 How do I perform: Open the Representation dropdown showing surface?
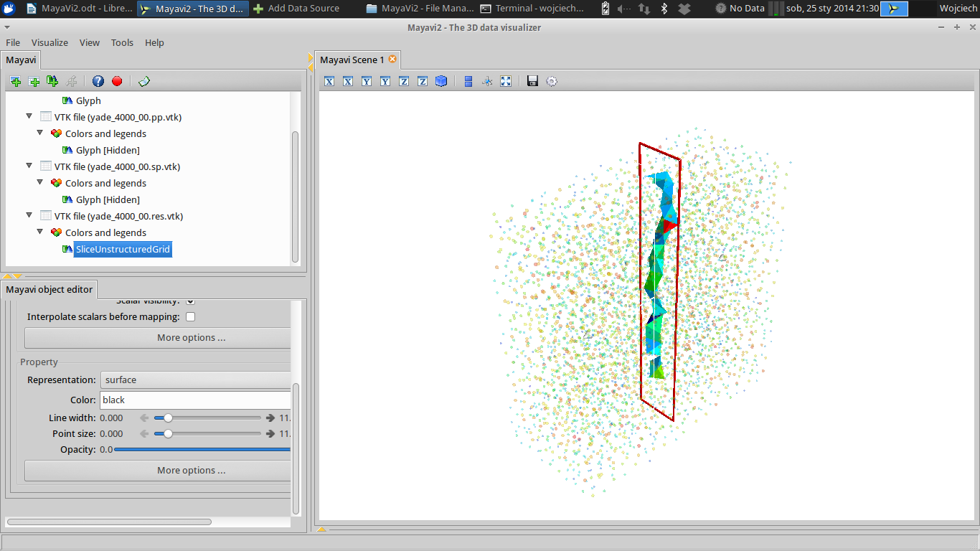click(195, 380)
